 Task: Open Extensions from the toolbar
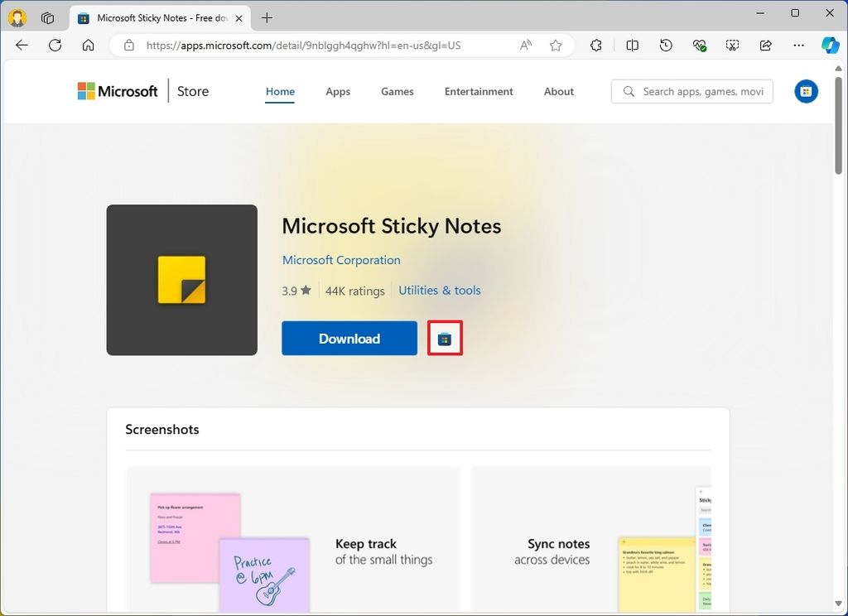click(595, 46)
